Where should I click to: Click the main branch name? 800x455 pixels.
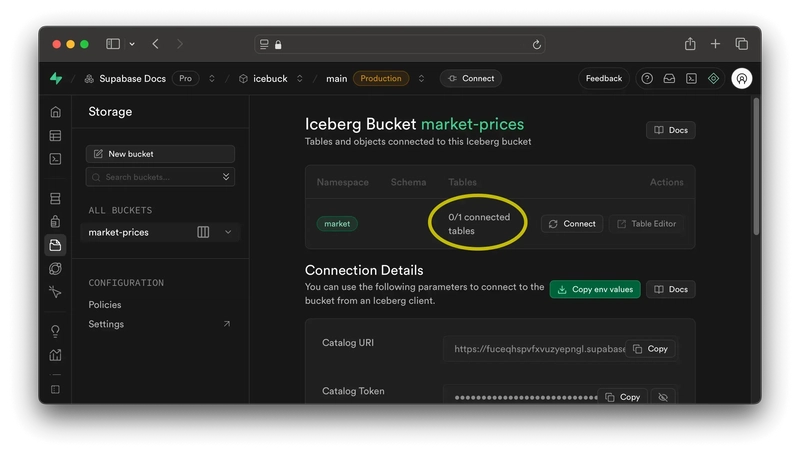[x=336, y=79]
